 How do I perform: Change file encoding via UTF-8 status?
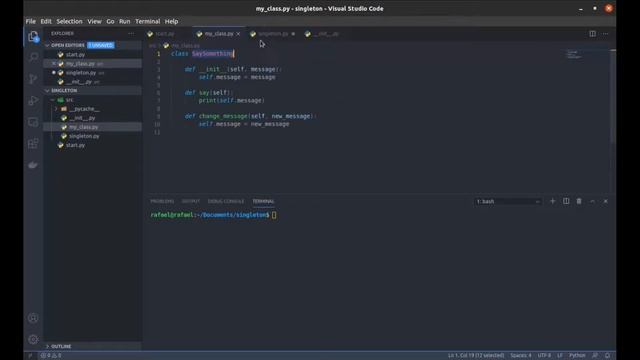click(544, 356)
